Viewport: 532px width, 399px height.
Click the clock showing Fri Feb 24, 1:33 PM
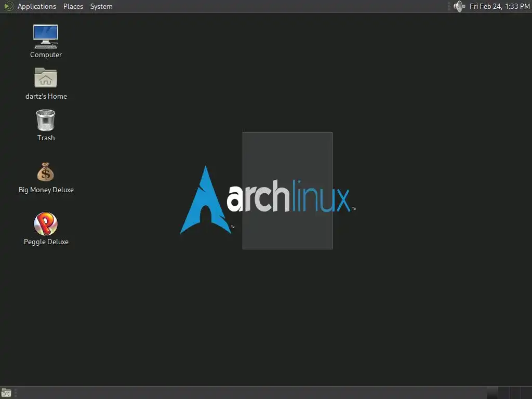[499, 6]
